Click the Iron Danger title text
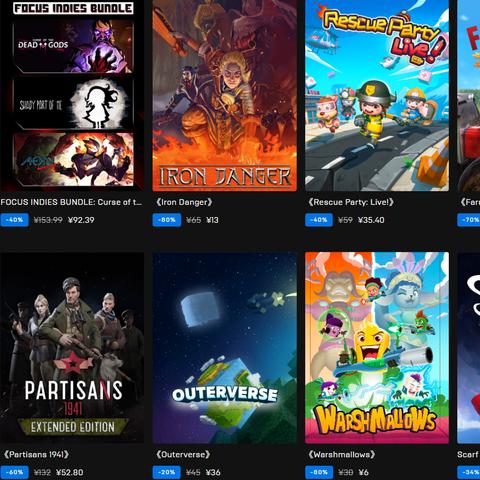The width and height of the screenshot is (480, 480). (184, 202)
